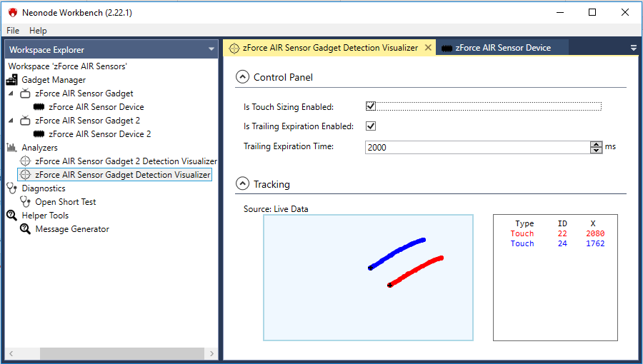Click the Message Generator icon

click(26, 229)
